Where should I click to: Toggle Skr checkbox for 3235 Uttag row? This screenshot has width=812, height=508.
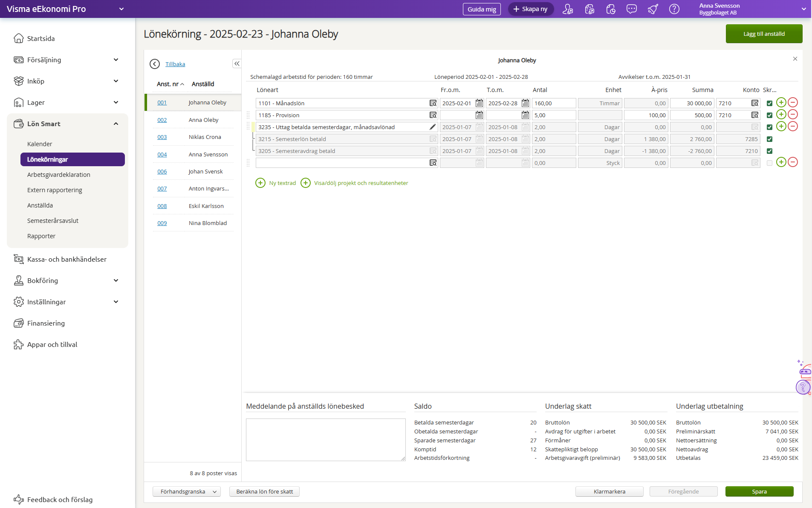pos(769,127)
